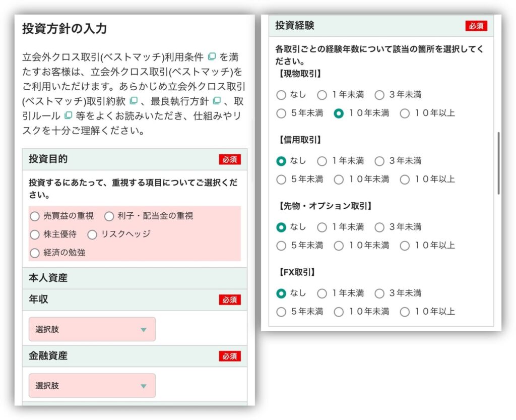Select 10年以上 for FX取引 experience

click(405, 312)
